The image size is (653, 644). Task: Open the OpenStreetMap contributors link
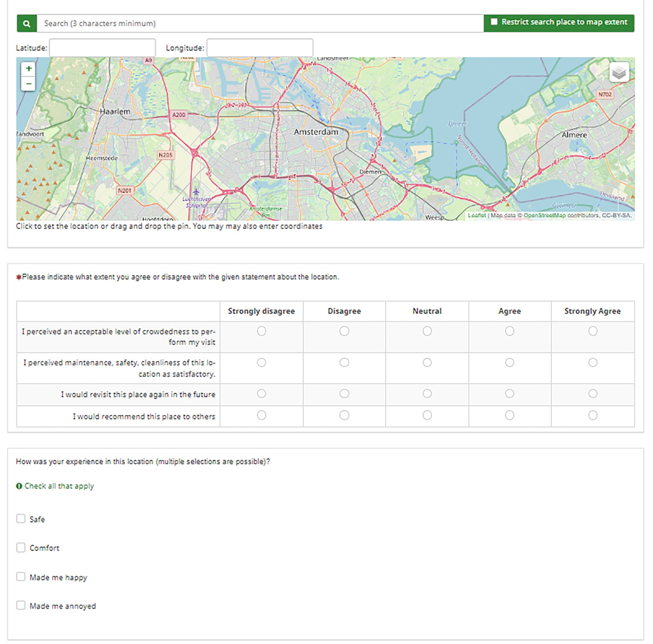[544, 215]
